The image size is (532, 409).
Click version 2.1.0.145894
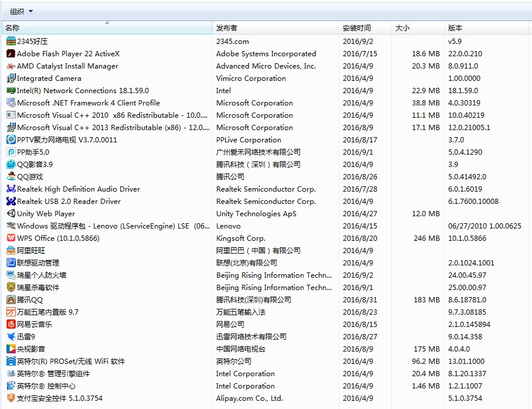point(469,324)
